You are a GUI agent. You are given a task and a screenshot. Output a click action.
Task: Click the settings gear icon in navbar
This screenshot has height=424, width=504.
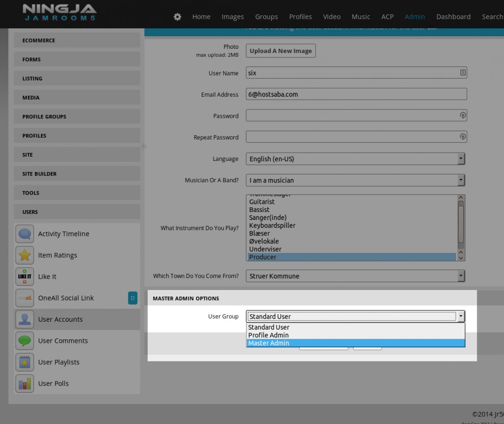pyautogui.click(x=178, y=17)
